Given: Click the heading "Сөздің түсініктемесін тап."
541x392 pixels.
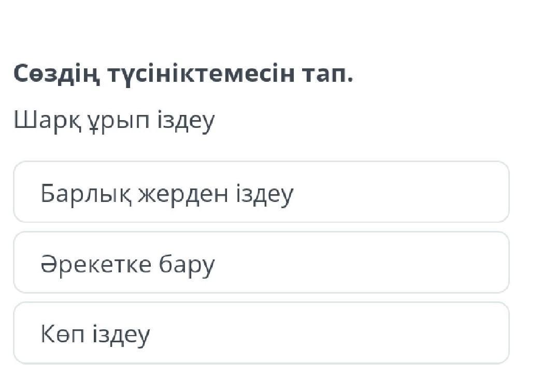Looking at the screenshot, I should point(183,74).
